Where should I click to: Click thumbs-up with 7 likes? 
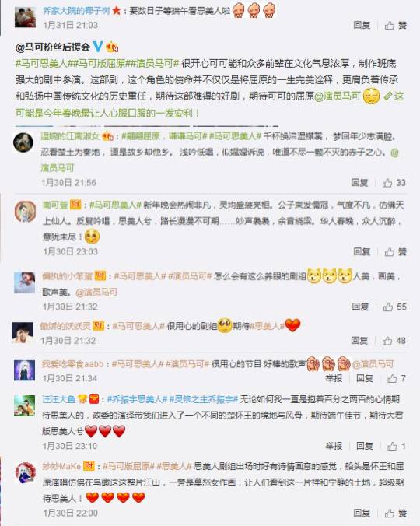pyautogui.click(x=397, y=378)
